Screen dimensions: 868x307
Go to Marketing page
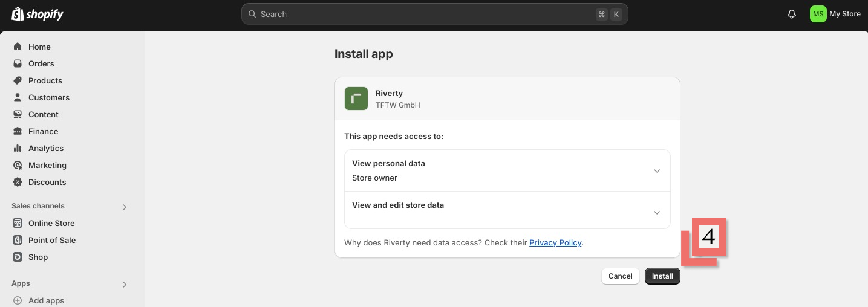[x=47, y=165]
